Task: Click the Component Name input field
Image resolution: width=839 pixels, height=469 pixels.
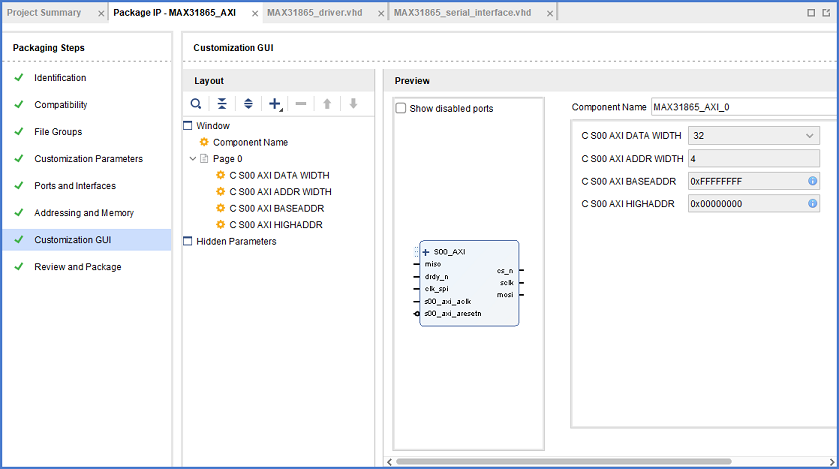Action: 745,107
